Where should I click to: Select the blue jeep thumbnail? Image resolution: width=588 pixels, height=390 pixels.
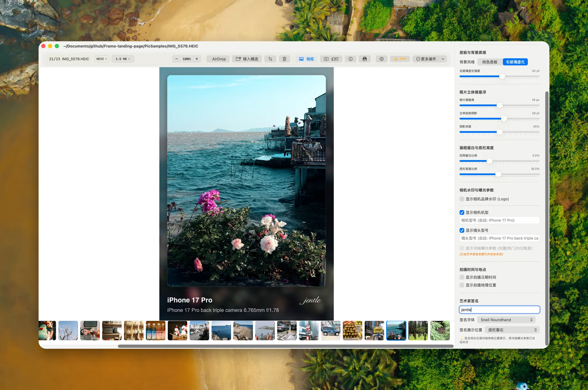(x=330, y=331)
